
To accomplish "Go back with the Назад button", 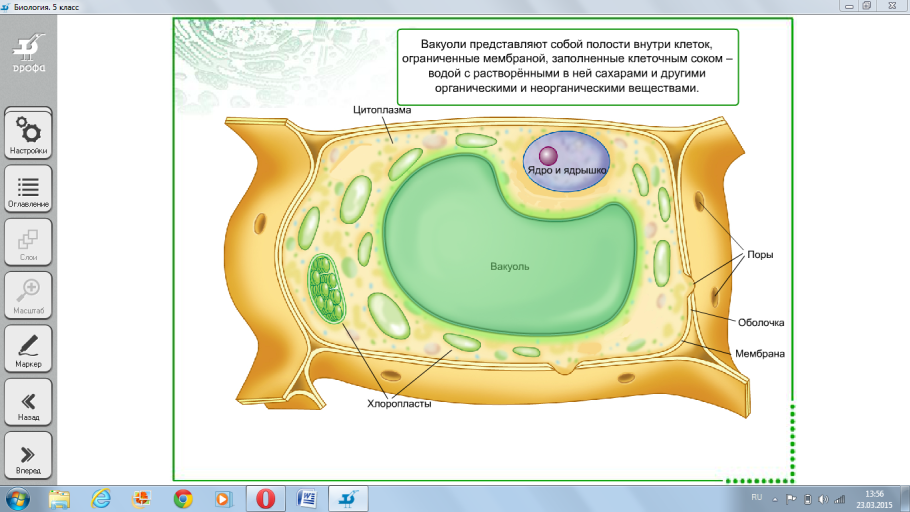I will coord(28,403).
